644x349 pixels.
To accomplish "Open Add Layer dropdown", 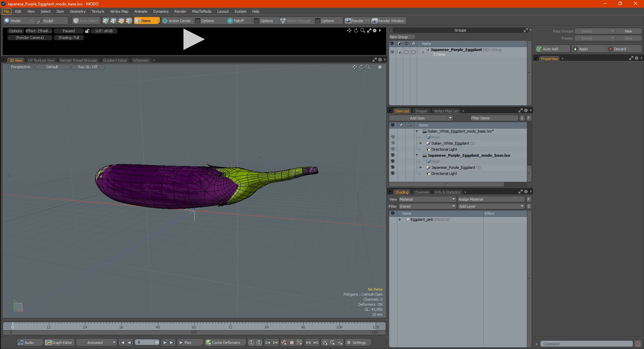I will pyautogui.click(x=491, y=206).
